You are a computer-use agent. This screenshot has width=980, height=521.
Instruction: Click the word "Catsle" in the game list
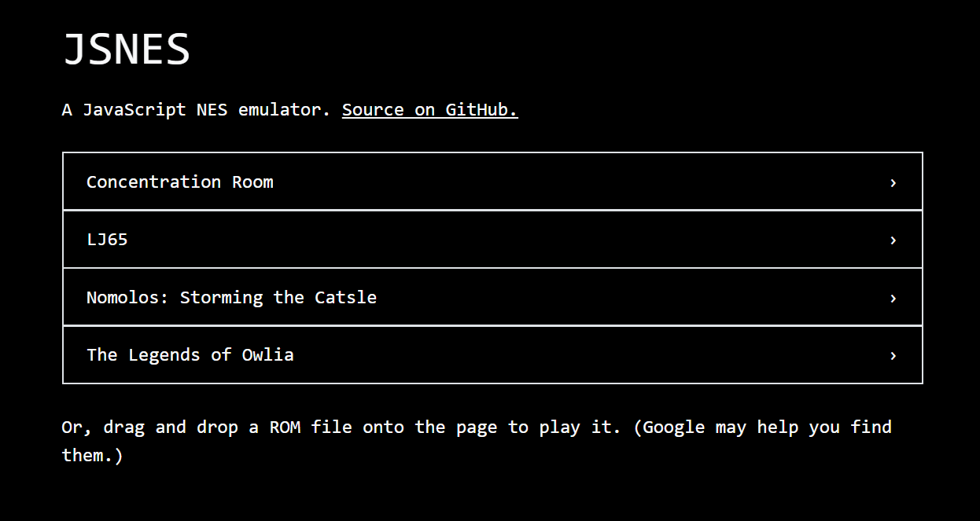(x=345, y=298)
